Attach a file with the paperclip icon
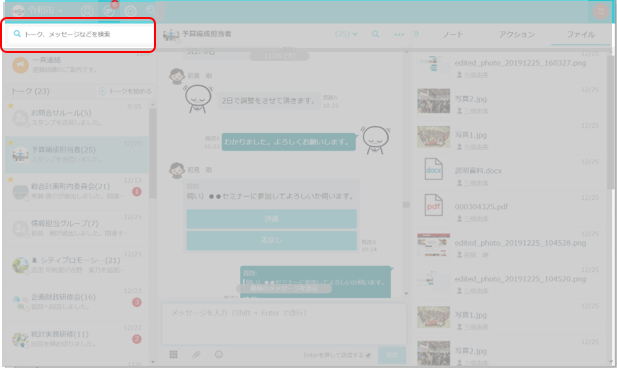This screenshot has width=617, height=368. pos(196,355)
